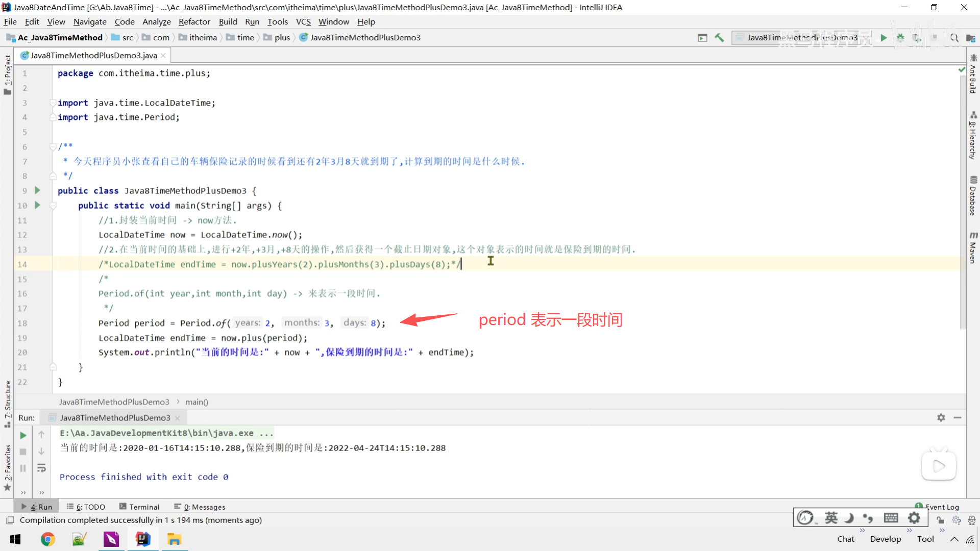Viewport: 980px width, 551px height.
Task: Click the Build Project hammer icon
Action: coord(719,37)
